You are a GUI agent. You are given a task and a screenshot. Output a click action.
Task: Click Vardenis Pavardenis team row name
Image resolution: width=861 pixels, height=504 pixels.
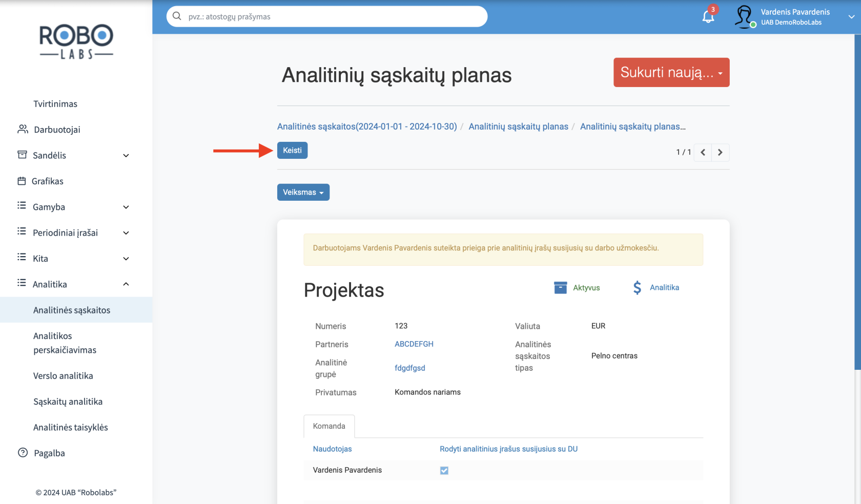click(347, 470)
